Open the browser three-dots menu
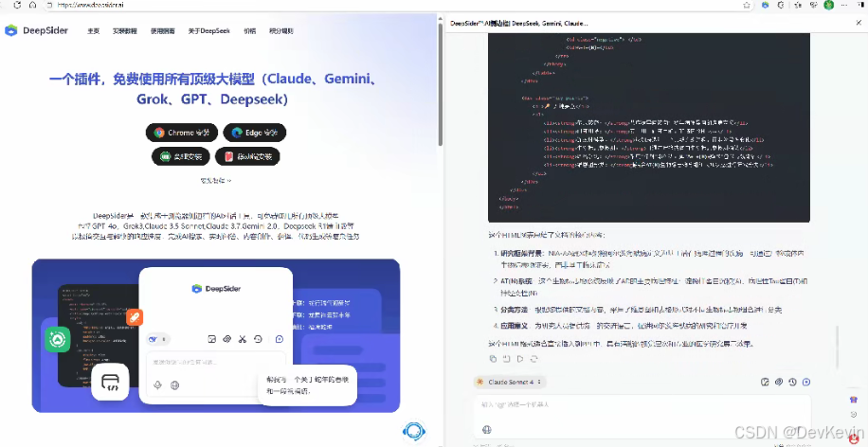868x447 pixels. click(844, 5)
